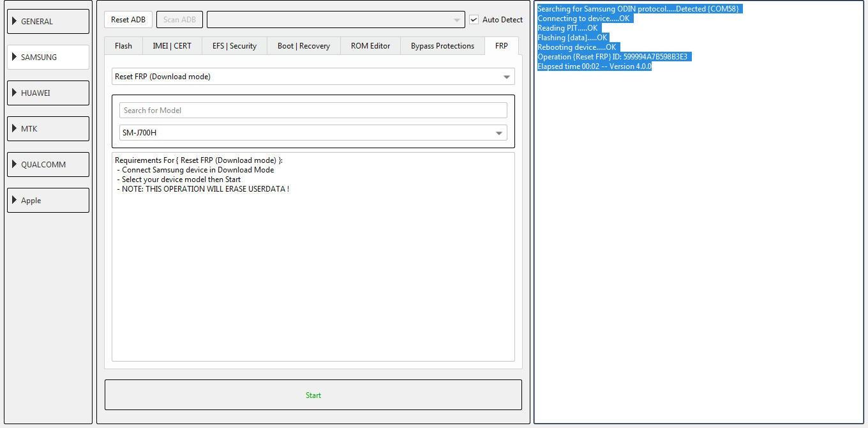Viewport: 868px width, 428px height.
Task: Open the Reset FRP operation dropdown
Action: [x=313, y=77]
